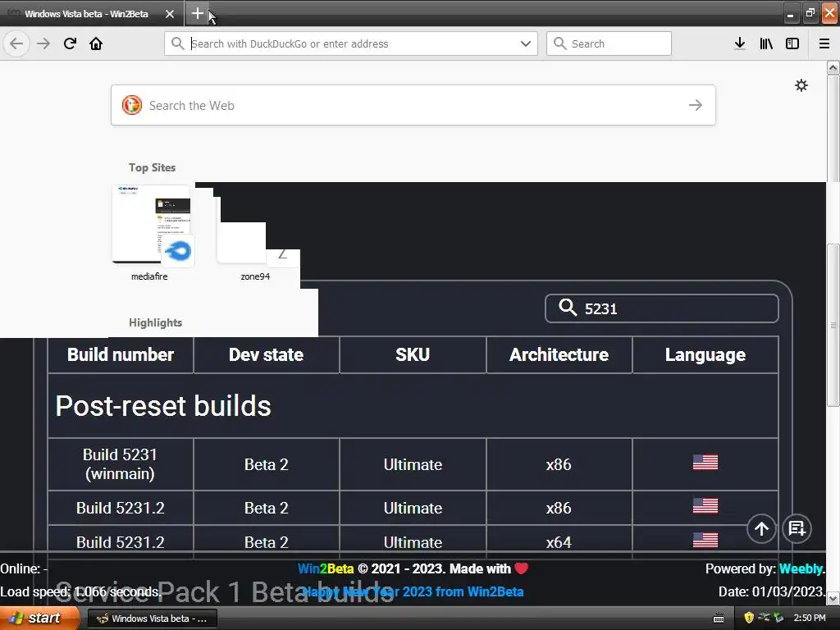Sort by Build number column header

tap(121, 354)
